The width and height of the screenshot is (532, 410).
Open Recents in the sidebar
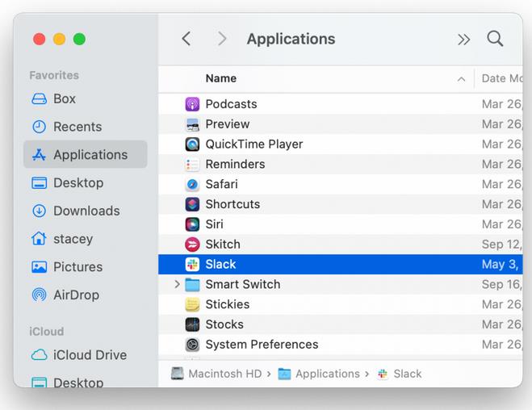pos(77,127)
